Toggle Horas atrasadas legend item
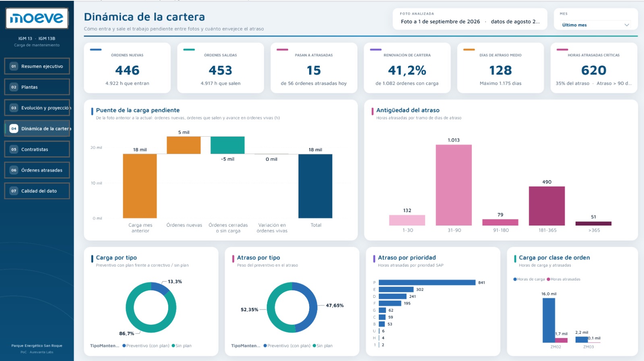This screenshot has width=644, height=361. [563, 279]
